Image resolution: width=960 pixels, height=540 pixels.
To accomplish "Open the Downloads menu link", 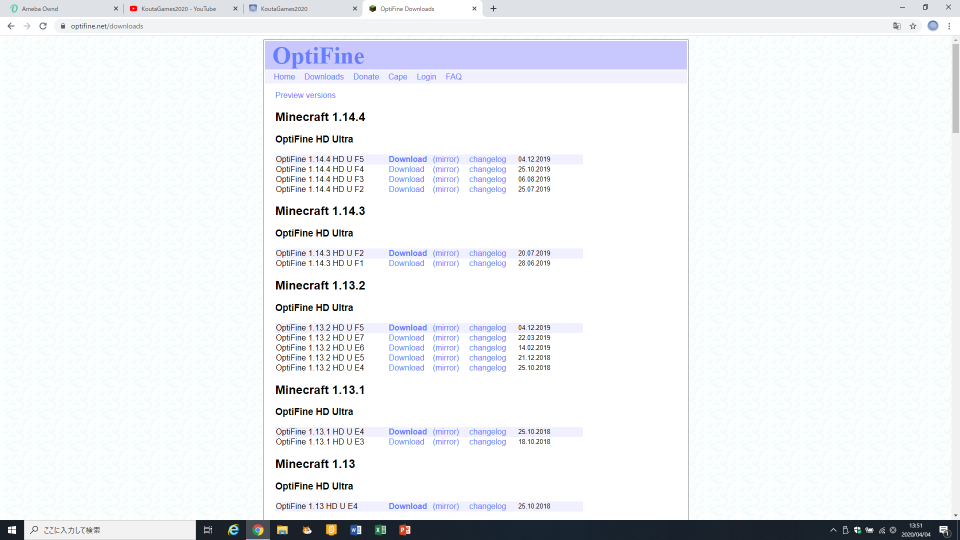I will [324, 77].
